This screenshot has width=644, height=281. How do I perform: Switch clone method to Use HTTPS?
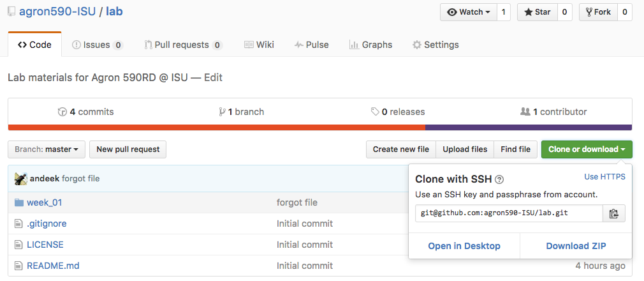(604, 177)
